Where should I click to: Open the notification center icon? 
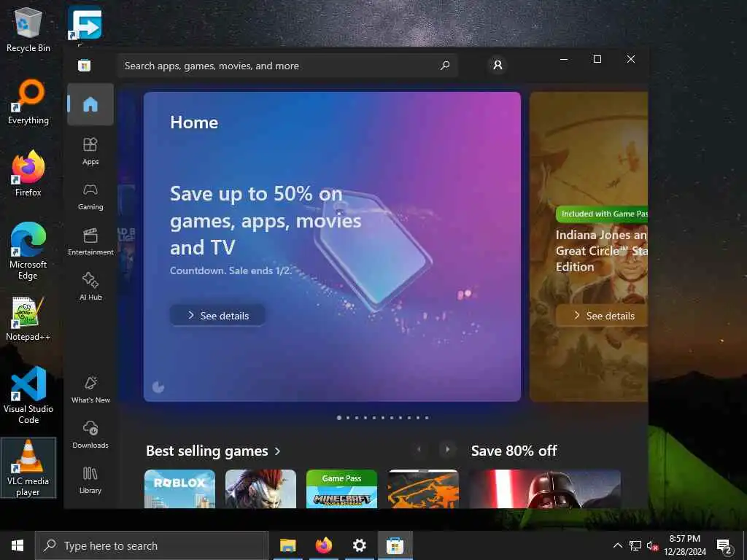(724, 546)
